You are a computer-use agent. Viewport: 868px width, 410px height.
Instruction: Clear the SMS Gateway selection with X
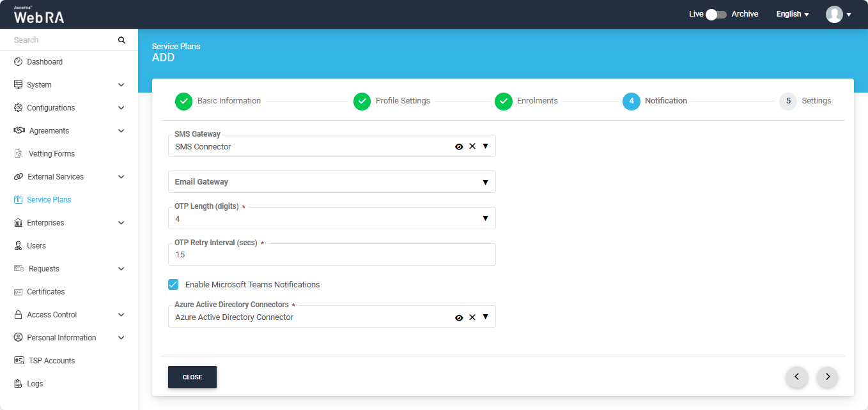(472, 146)
